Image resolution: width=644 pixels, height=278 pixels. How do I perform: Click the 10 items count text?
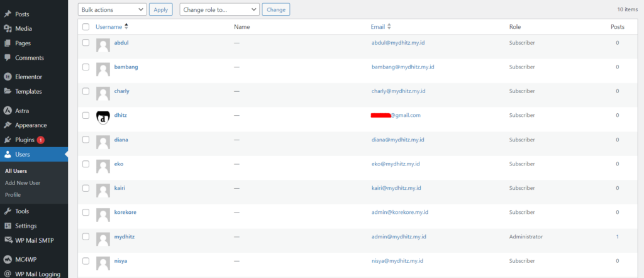(628, 9)
